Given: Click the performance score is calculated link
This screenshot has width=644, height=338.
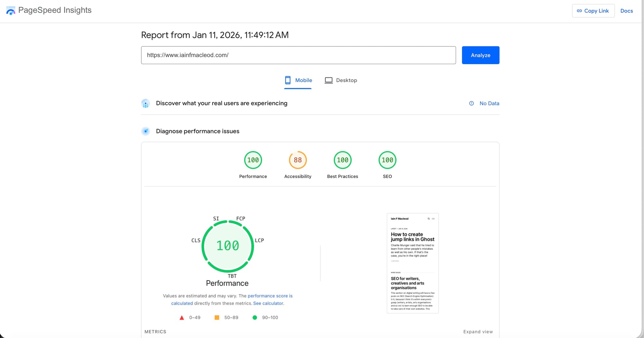Looking at the screenshot, I should [270, 296].
